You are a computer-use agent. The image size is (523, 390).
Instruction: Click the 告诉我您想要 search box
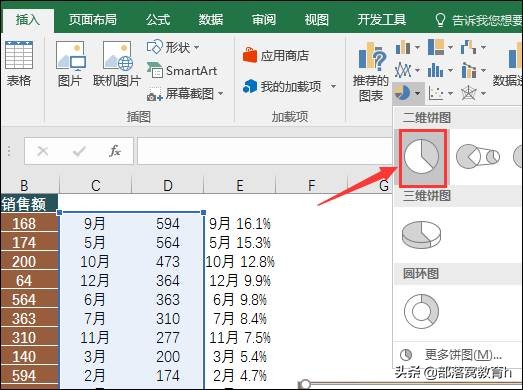[x=478, y=20]
